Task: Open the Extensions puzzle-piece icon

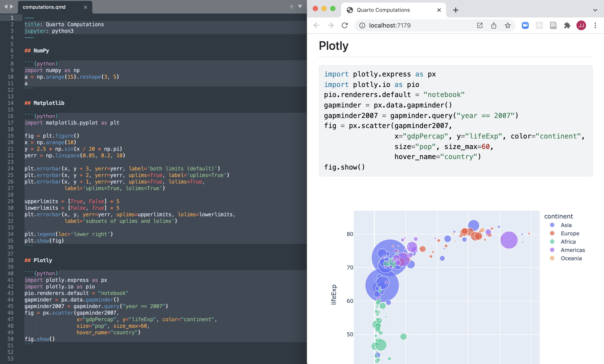Action: 567,25
